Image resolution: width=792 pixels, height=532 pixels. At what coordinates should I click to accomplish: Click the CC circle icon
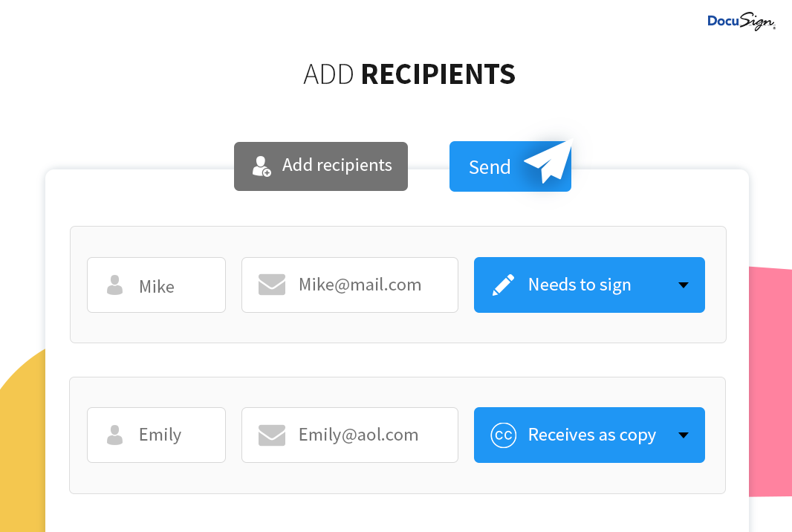(504, 435)
